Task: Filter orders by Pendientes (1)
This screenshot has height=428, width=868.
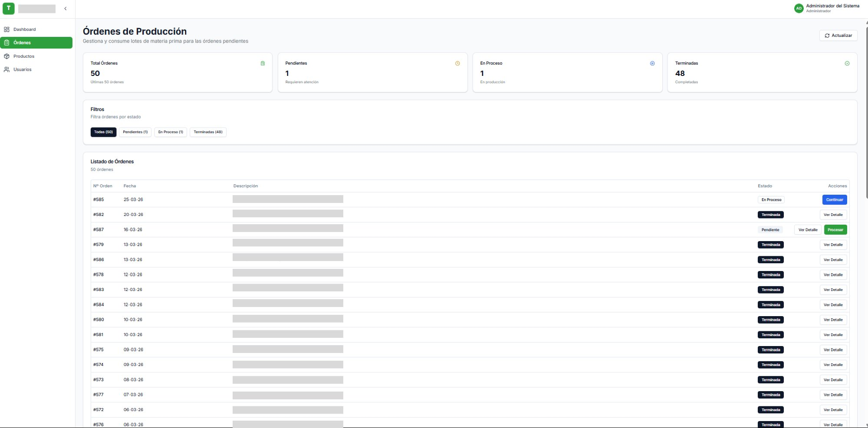Action: [135, 132]
